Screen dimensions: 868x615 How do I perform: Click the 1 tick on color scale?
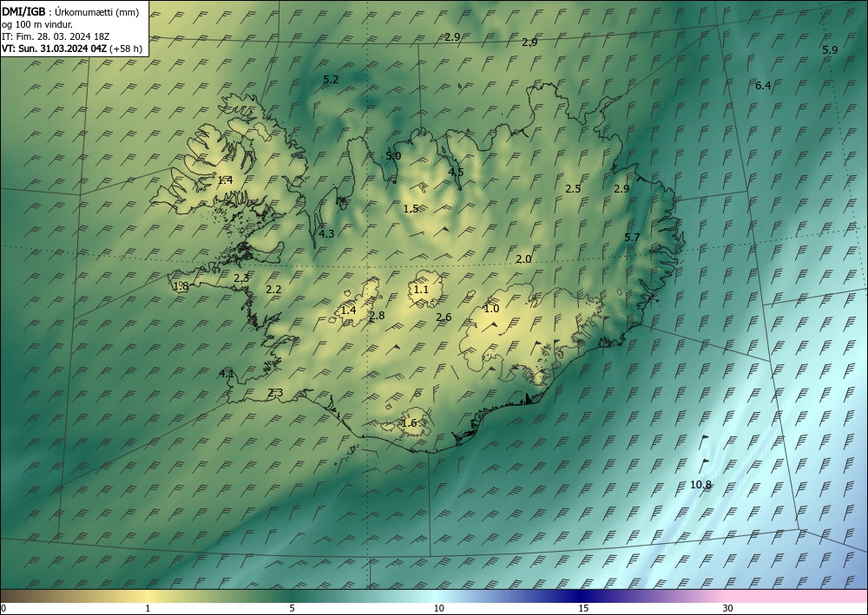pos(148,608)
